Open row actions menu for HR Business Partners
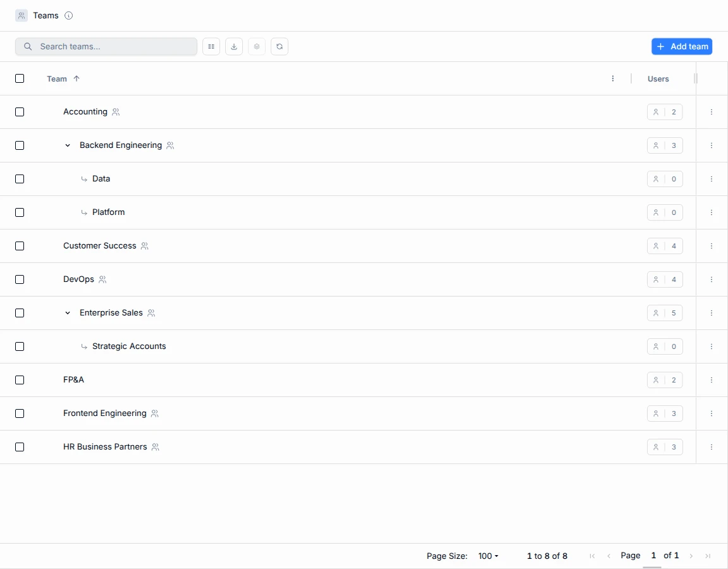 (712, 447)
